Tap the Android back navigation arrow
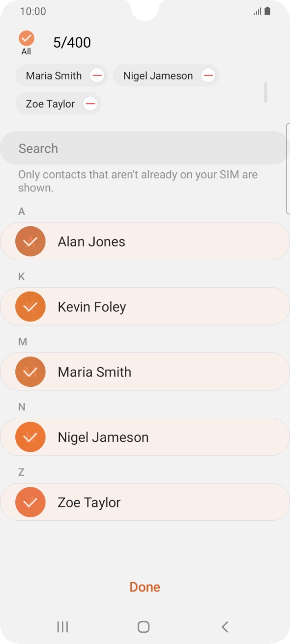The width and height of the screenshot is (290, 644). [x=225, y=626]
